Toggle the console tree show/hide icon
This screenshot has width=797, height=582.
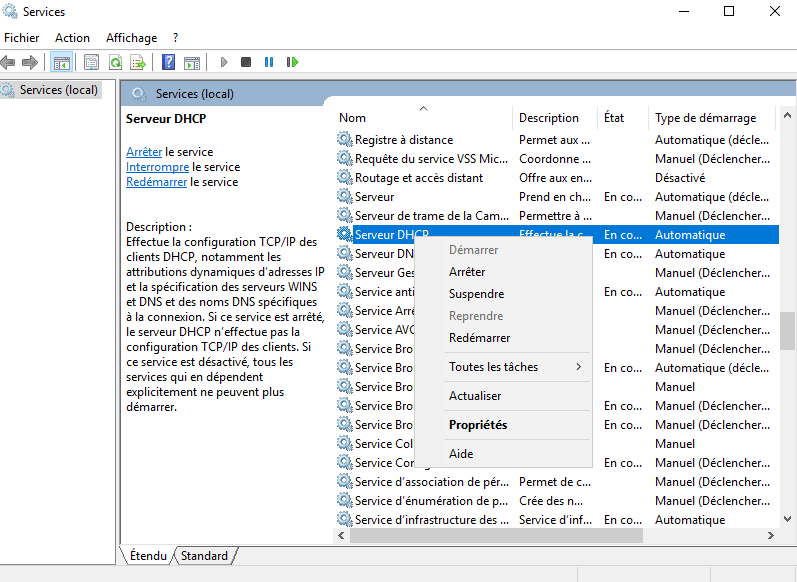pos(62,62)
